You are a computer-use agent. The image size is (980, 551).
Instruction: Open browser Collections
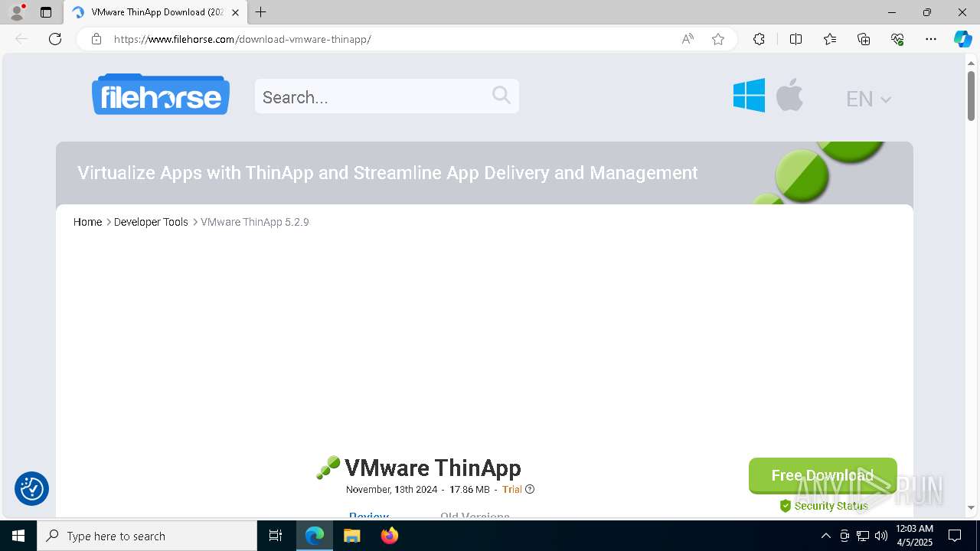click(864, 39)
